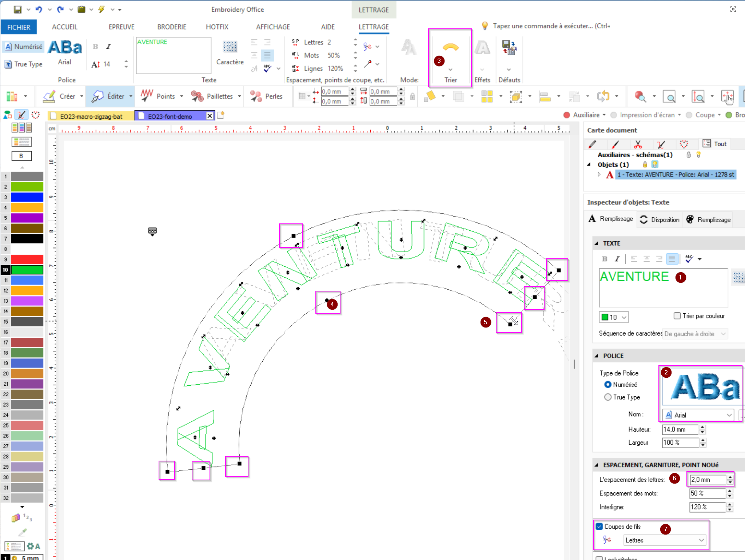Open Défauts save settings icon

[509, 48]
